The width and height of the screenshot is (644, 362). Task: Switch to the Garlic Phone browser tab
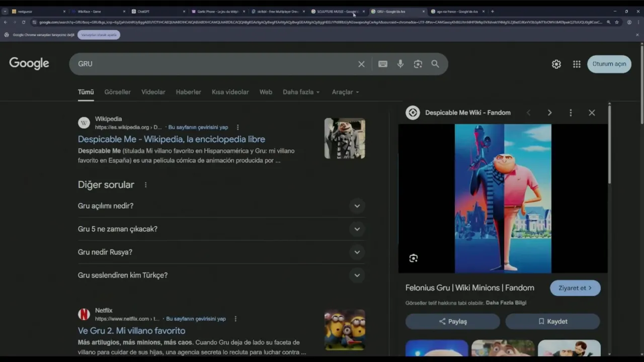click(217, 11)
